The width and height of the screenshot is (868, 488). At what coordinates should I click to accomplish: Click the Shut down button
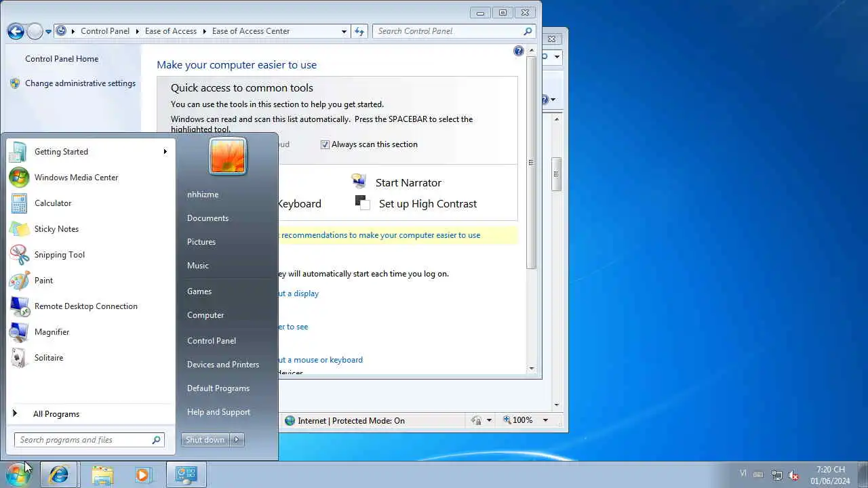tap(205, 440)
